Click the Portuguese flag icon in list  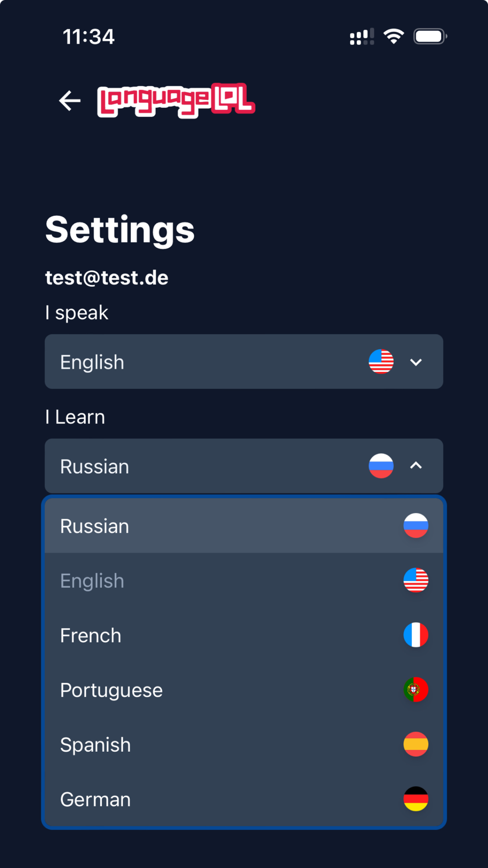(416, 690)
